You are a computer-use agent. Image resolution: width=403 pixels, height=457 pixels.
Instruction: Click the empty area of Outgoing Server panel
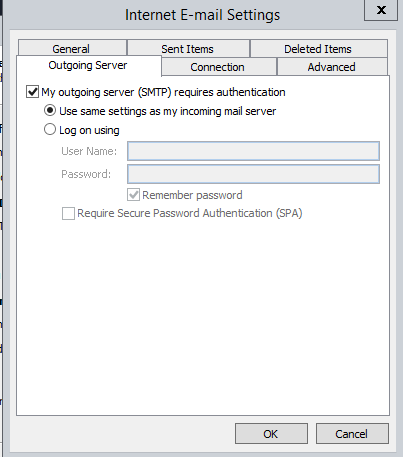pos(203,317)
